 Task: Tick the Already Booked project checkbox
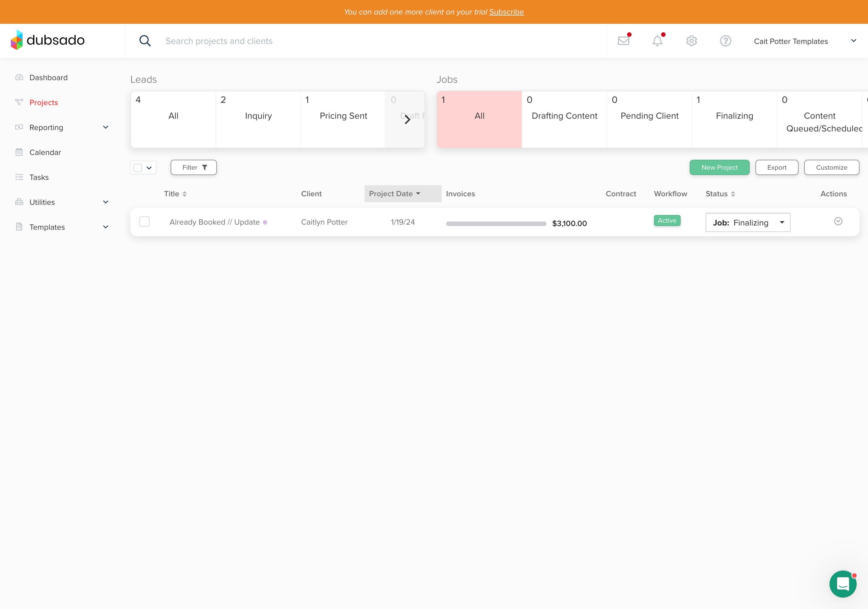[144, 222]
